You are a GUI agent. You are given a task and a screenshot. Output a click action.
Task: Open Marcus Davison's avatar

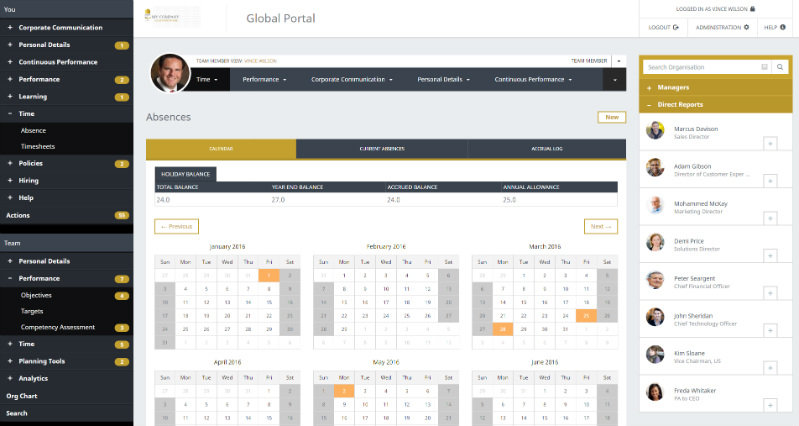[x=655, y=130]
